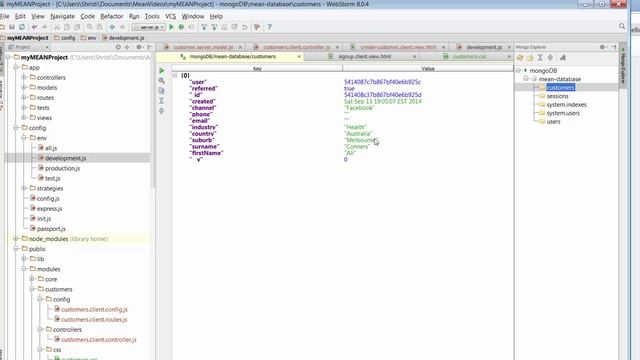This screenshot has height=360, width=640.
Task: Close the development.js editor tab
Action: coord(509,47)
